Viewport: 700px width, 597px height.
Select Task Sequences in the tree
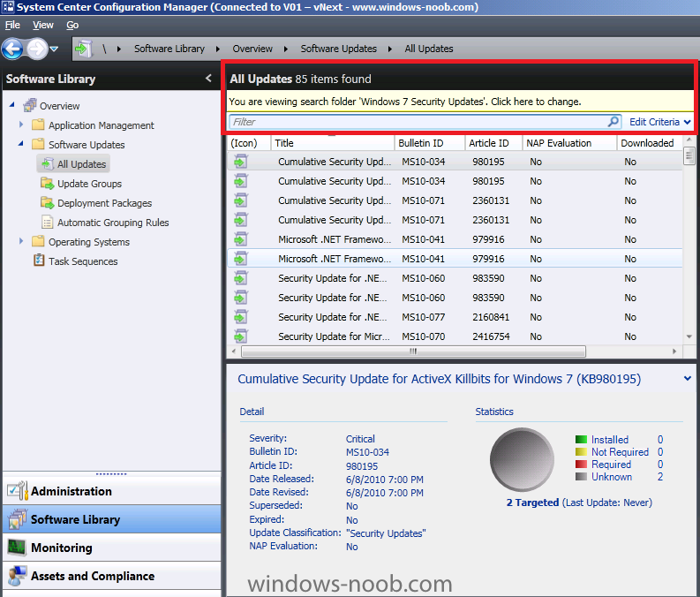[x=83, y=261]
